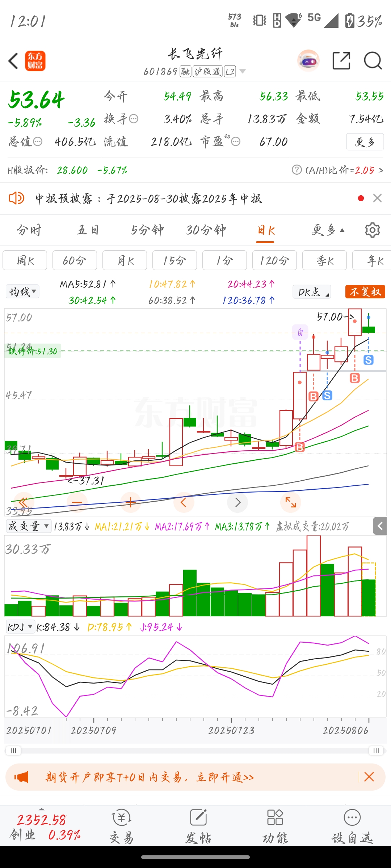Tap the 自 marker on the chart
This screenshot has height=868, width=391.
(x=300, y=332)
